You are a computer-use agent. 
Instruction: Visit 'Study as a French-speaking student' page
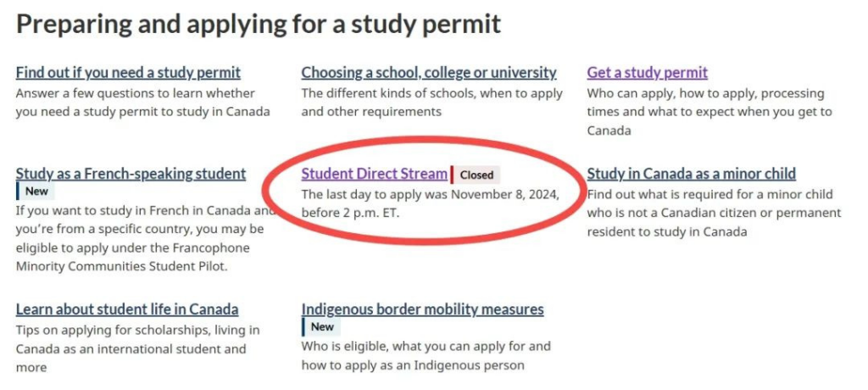coord(131,174)
